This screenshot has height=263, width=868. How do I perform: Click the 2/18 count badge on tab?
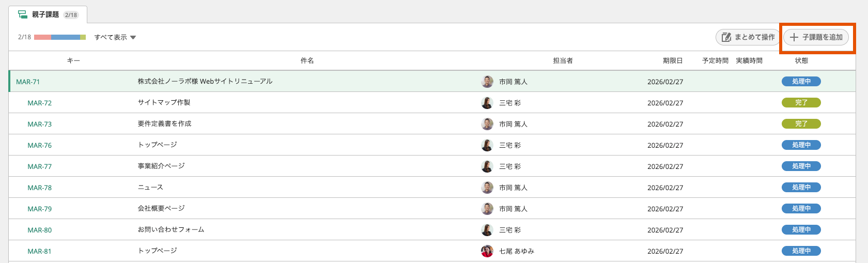pos(71,15)
